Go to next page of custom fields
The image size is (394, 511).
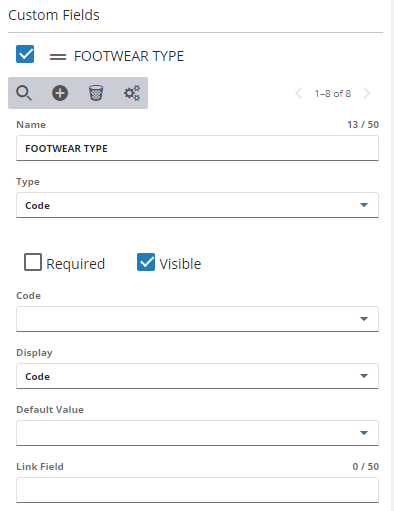click(367, 93)
